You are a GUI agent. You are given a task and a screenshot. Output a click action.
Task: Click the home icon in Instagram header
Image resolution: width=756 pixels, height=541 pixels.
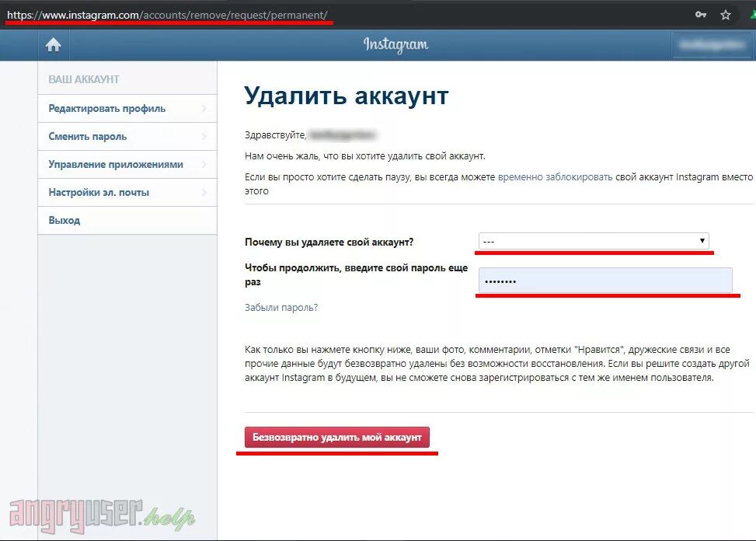[x=54, y=45]
